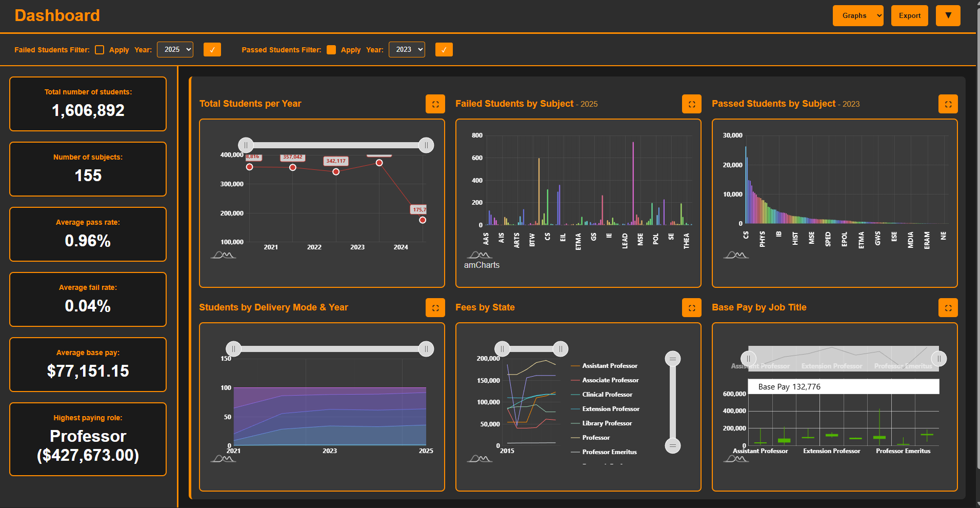Click the Export button

pos(910,16)
